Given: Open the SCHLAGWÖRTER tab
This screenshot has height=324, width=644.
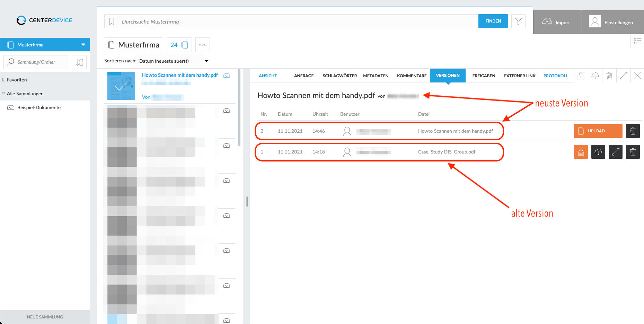Looking at the screenshot, I should 340,76.
